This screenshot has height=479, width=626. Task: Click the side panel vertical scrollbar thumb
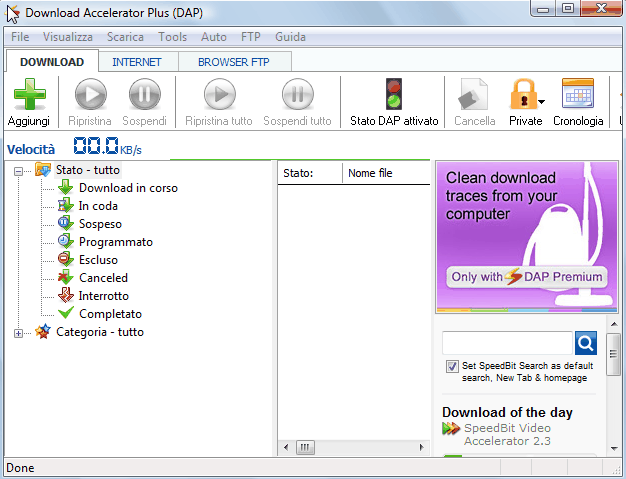click(614, 354)
